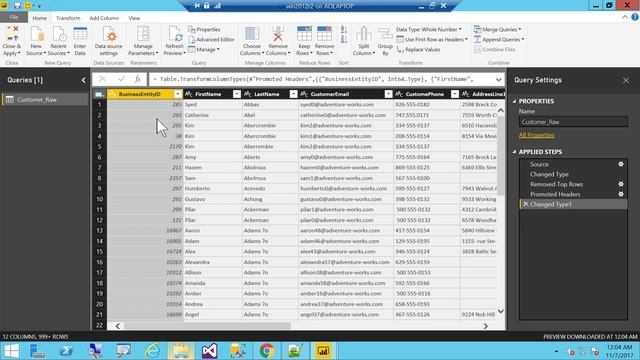640x360 pixels.
Task: Click Combine Files
Action: [x=494, y=50]
